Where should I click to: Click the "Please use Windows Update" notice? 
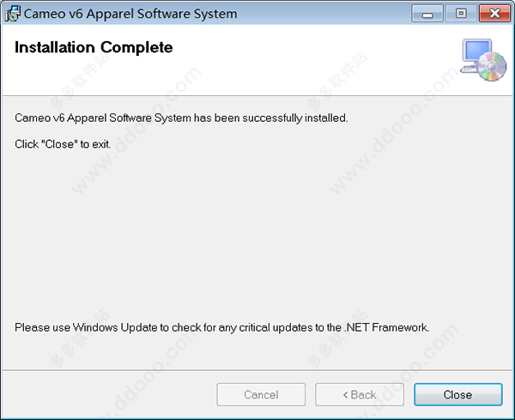click(x=222, y=327)
